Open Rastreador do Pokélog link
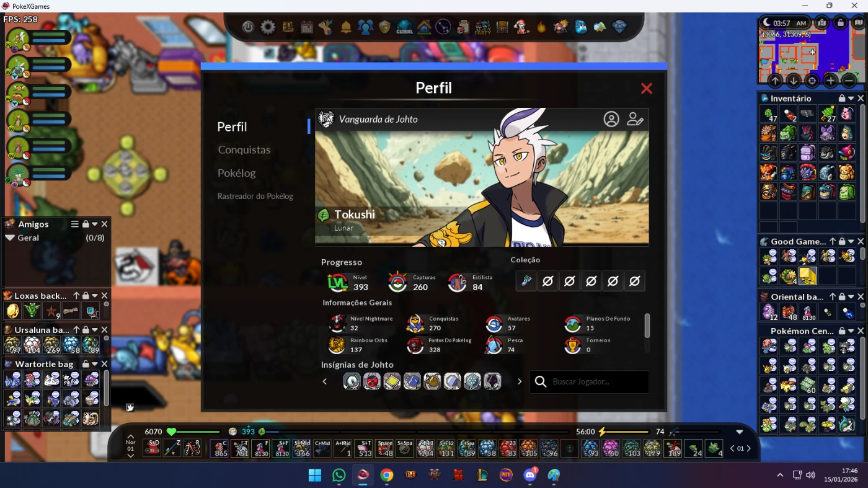Screen dimensions: 868x488 [x=255, y=196]
